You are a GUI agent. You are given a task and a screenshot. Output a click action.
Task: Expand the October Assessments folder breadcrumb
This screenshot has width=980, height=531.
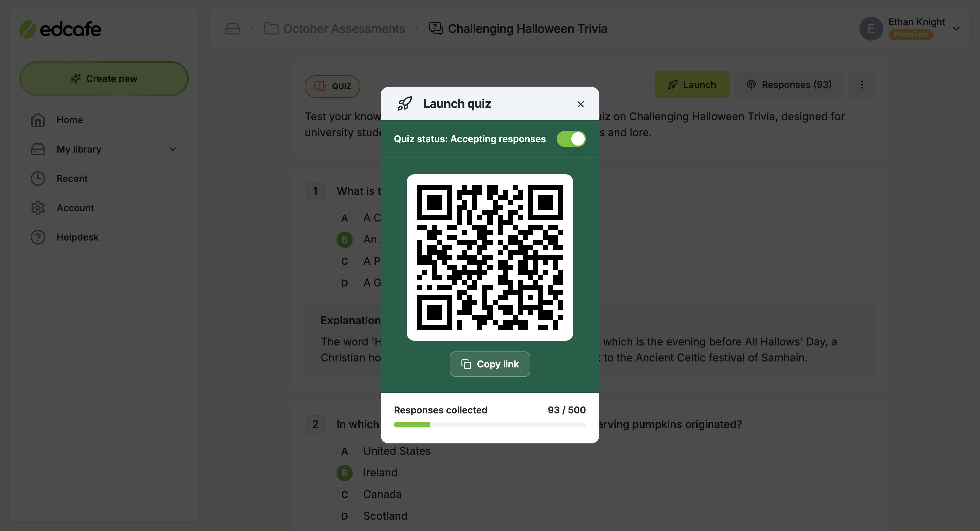pos(334,28)
